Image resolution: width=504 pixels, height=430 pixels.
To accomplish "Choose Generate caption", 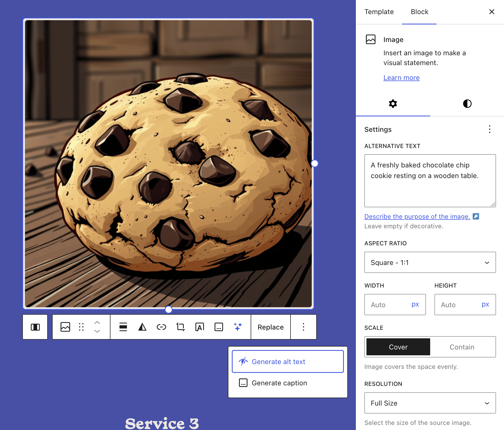I will [x=279, y=383].
